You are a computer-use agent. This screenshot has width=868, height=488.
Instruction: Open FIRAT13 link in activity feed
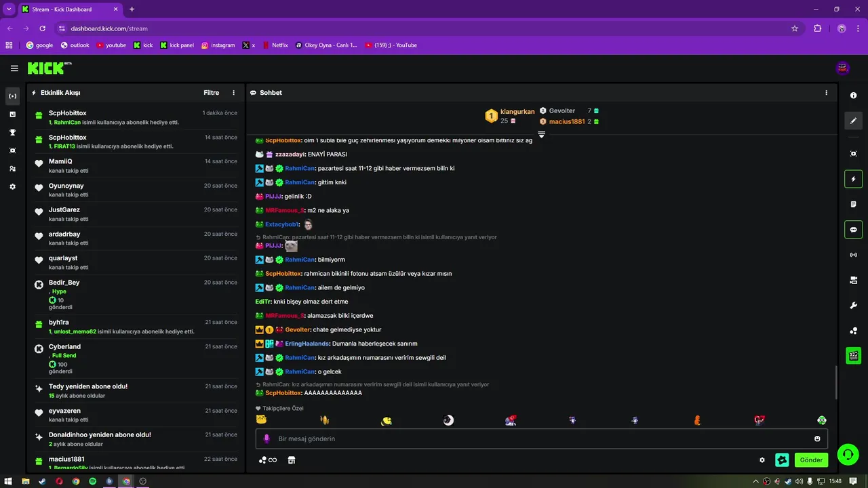[x=65, y=146]
